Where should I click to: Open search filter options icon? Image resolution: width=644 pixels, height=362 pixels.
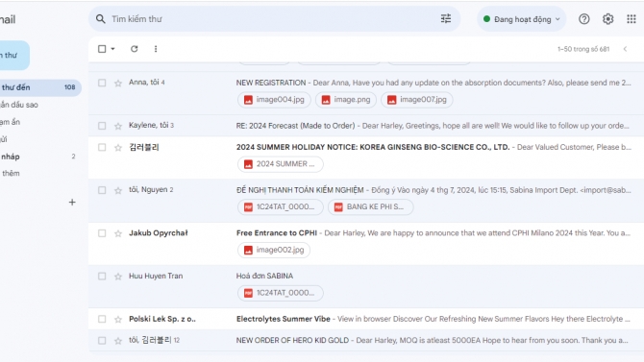point(446,19)
